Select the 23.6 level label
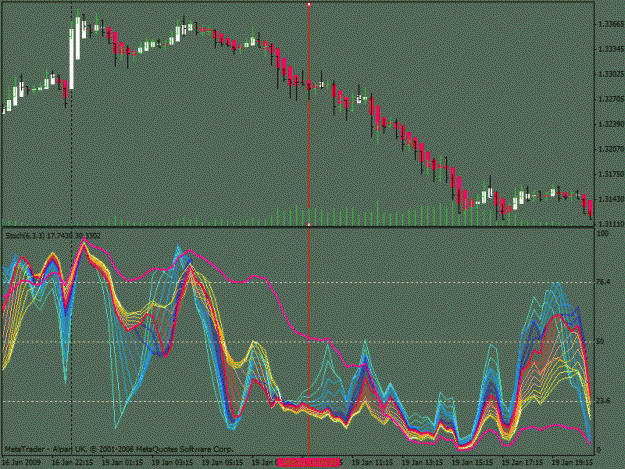 (603, 401)
